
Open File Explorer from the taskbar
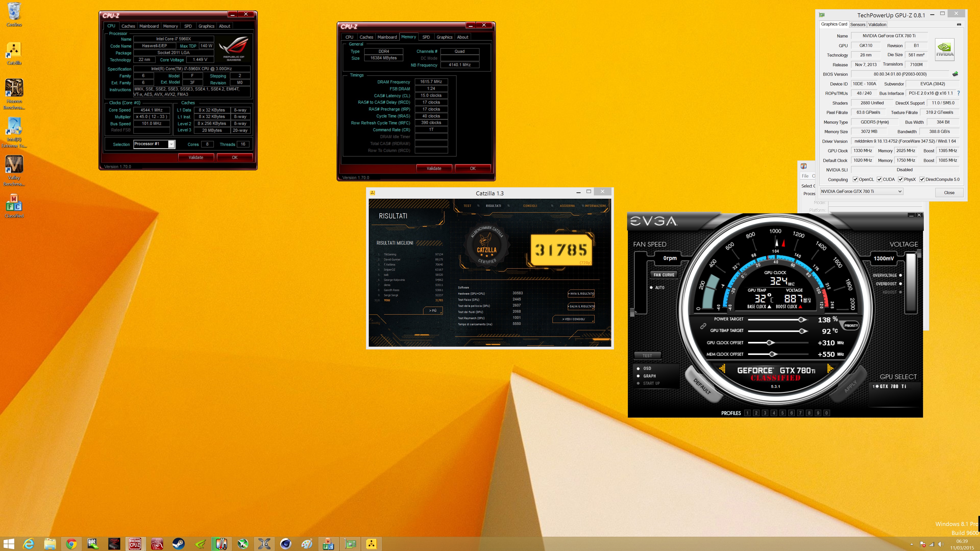click(x=50, y=544)
